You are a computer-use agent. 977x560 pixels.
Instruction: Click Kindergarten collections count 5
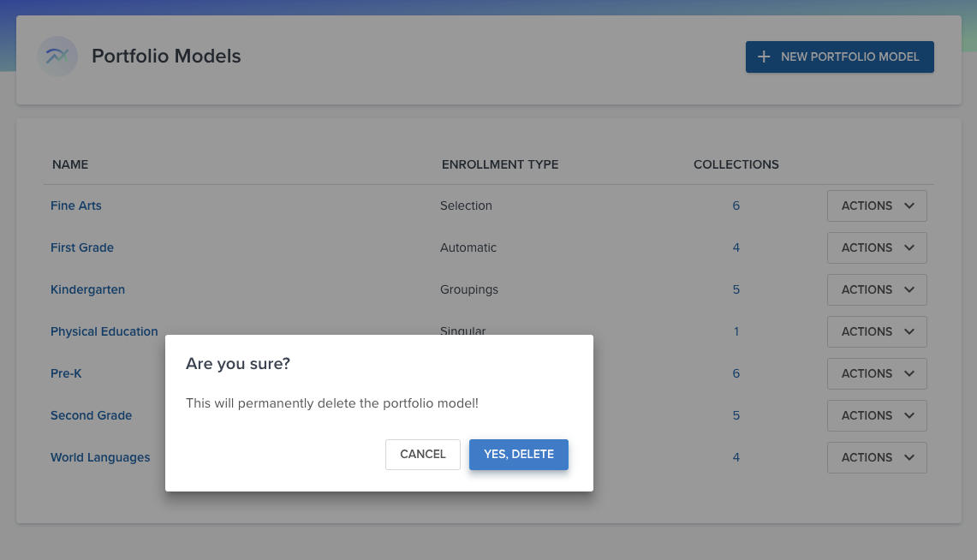point(736,289)
